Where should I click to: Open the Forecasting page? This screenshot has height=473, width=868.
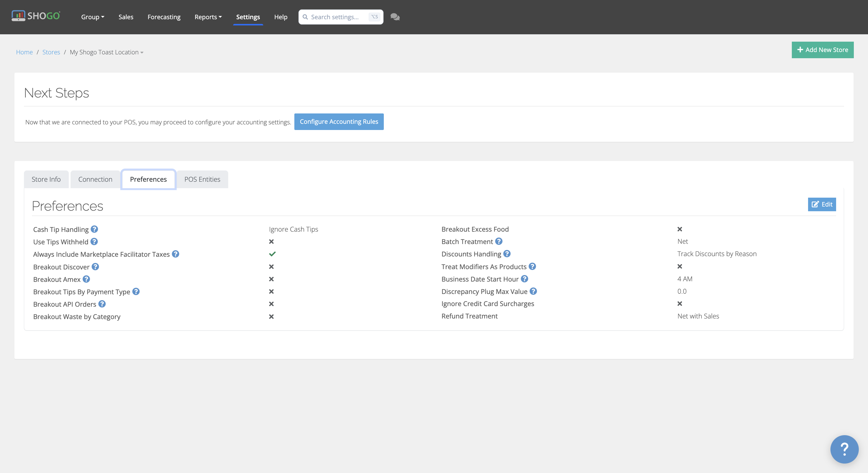[164, 17]
